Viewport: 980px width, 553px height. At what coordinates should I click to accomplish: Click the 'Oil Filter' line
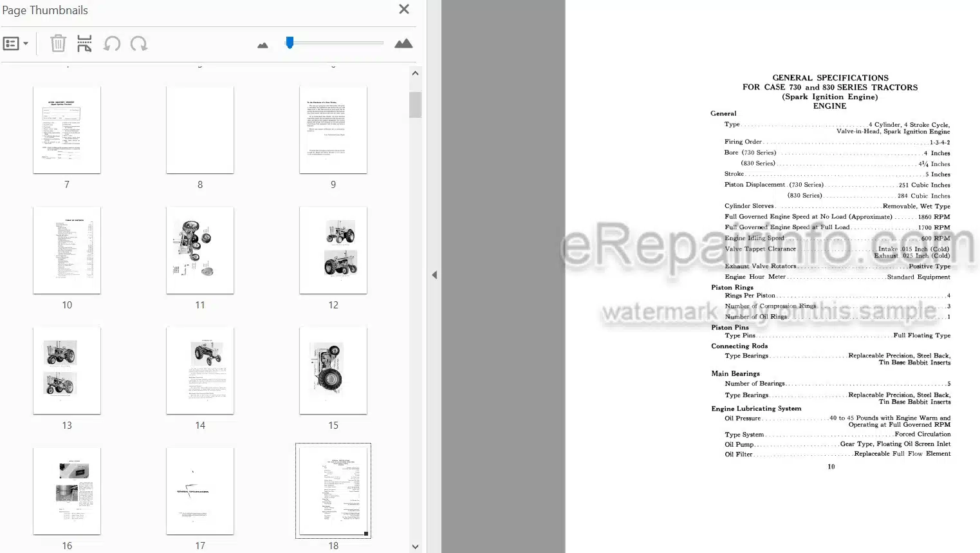coord(837,454)
